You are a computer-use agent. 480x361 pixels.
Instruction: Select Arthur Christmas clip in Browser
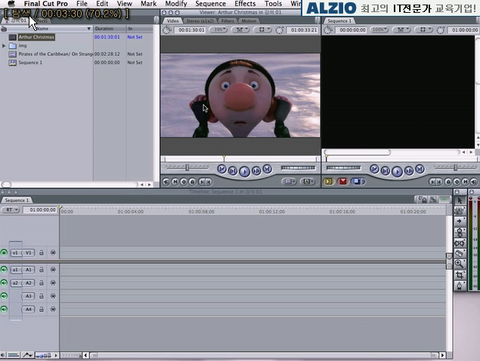click(36, 37)
